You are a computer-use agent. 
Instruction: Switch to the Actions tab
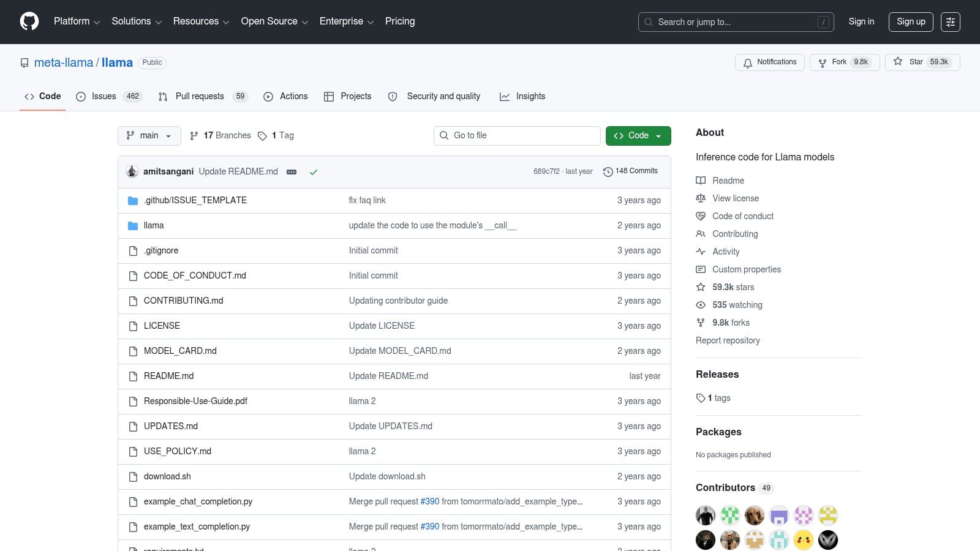285,96
